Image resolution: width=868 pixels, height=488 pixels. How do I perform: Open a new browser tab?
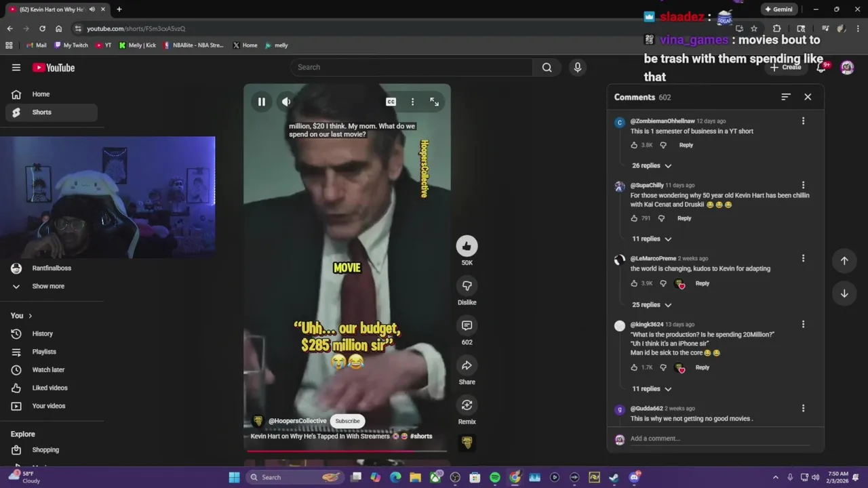point(119,9)
